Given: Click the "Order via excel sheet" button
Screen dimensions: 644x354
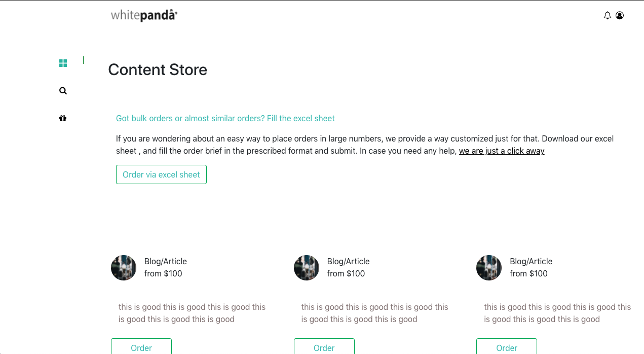Looking at the screenshot, I should click(x=161, y=174).
